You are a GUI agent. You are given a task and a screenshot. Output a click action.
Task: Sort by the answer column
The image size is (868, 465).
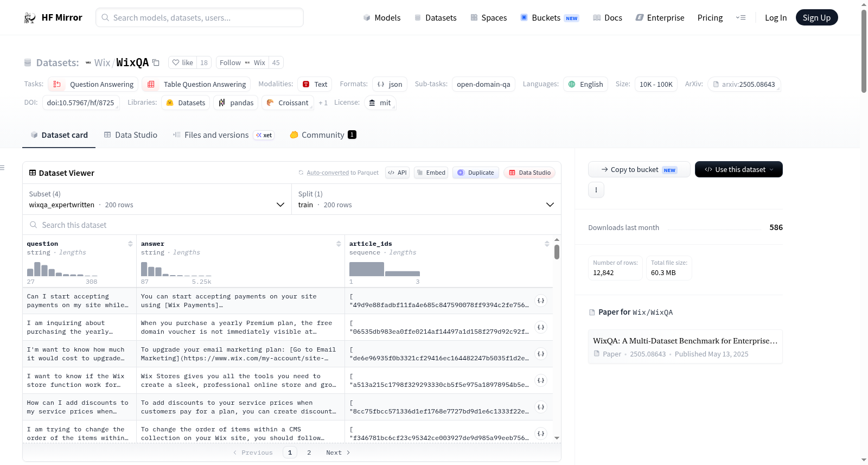(339, 244)
